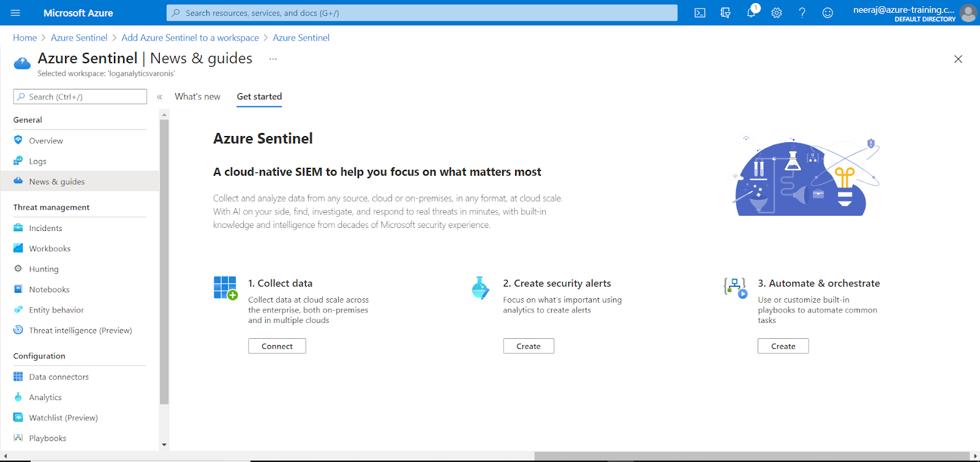Viewport: 980px width, 462px height.
Task: Select the Get started tab
Action: (259, 97)
